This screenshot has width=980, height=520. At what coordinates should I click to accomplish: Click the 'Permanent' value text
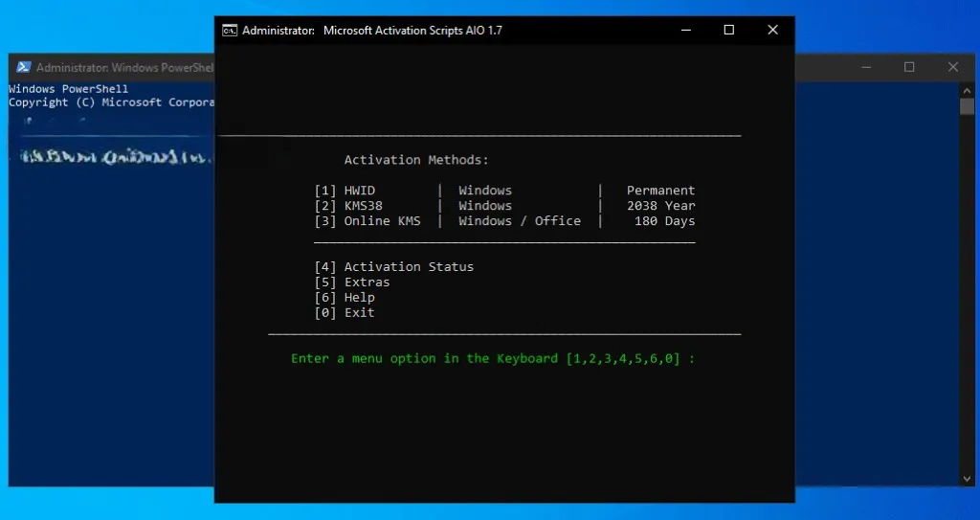pyautogui.click(x=660, y=191)
